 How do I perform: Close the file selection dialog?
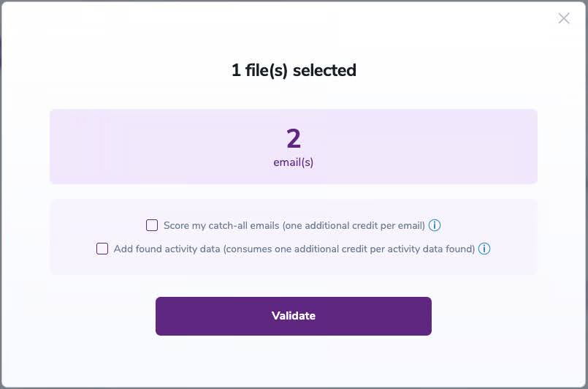coord(564,18)
